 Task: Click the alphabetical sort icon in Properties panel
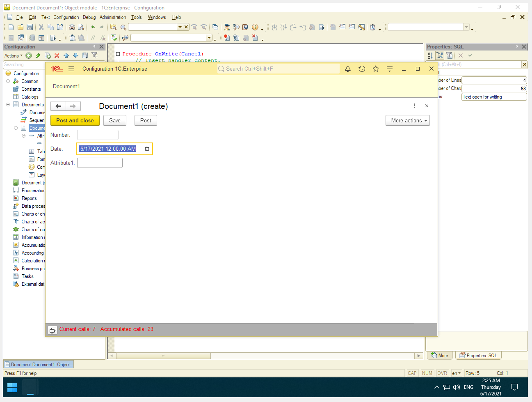click(x=430, y=55)
